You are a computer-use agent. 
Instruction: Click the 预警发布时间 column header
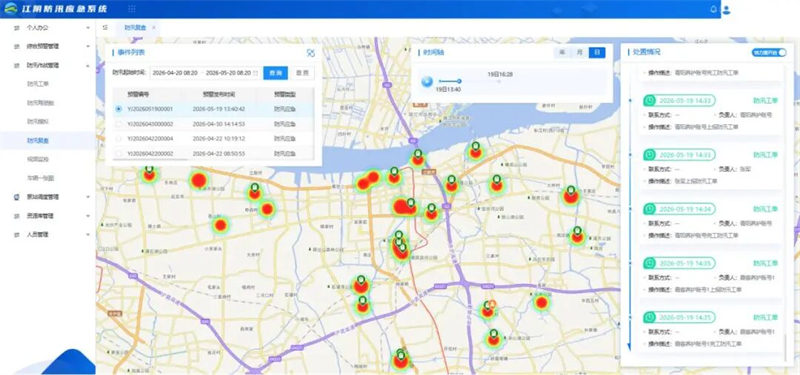coord(218,94)
